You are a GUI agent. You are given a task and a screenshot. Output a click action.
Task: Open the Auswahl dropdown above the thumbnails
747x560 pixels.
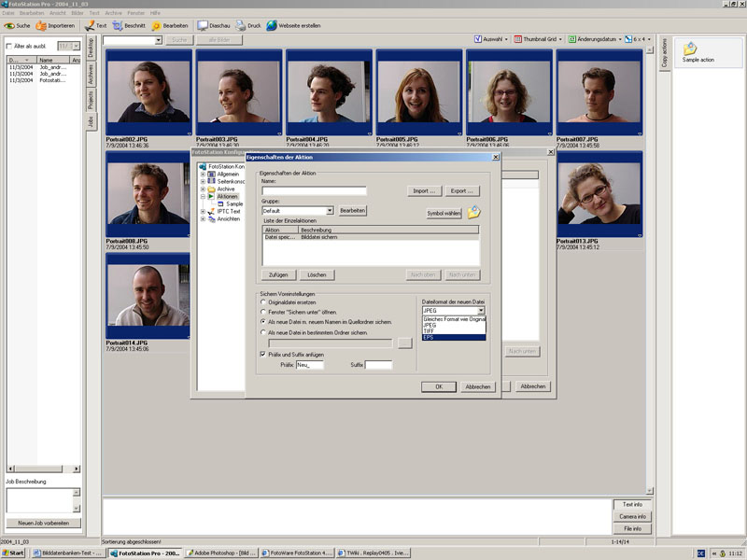pos(491,39)
